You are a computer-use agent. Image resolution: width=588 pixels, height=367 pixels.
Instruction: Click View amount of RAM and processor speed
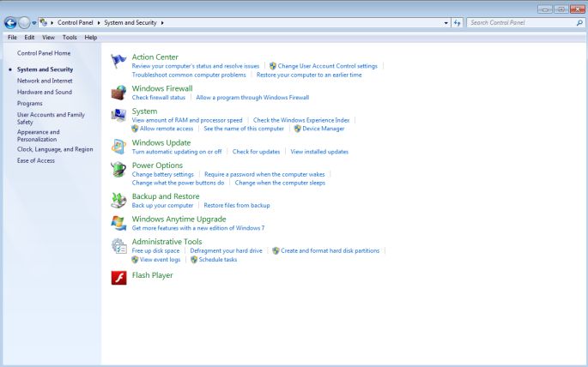click(187, 120)
